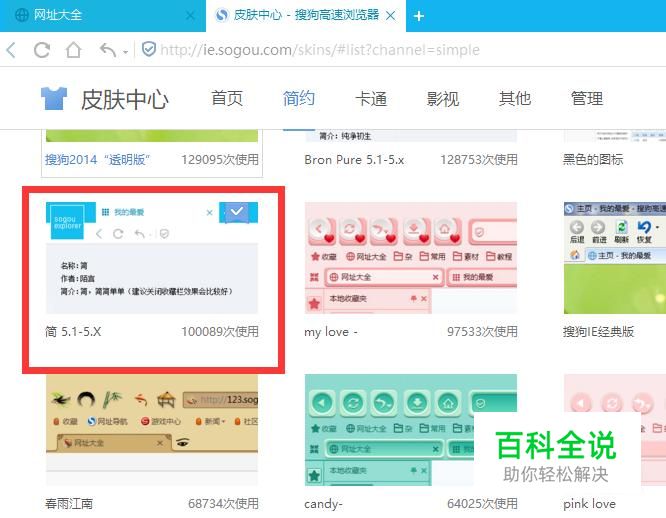Click the 97533次使用 usage count
This screenshot has height=518, width=666.
483,332
